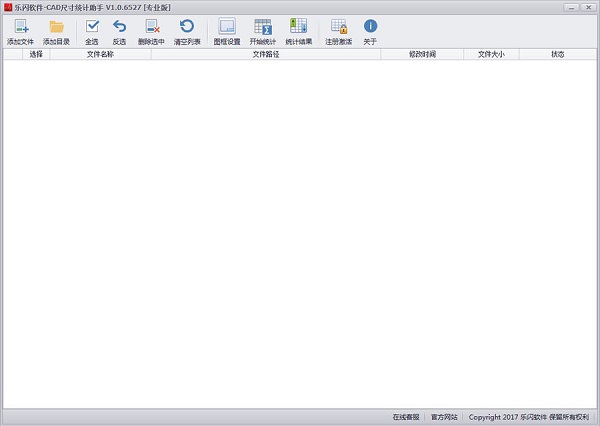The height and width of the screenshot is (426, 600).
Task: Click the 文件路径 column header
Action: [x=265, y=54]
